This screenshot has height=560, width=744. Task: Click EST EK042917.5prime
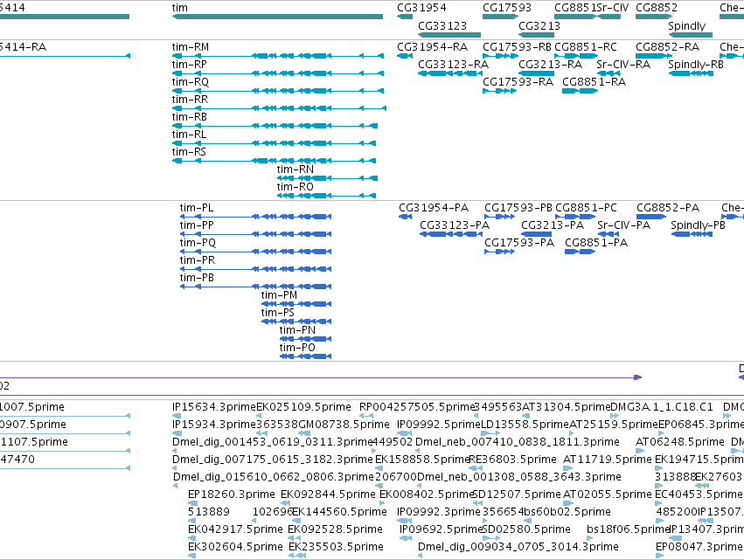[x=235, y=529]
